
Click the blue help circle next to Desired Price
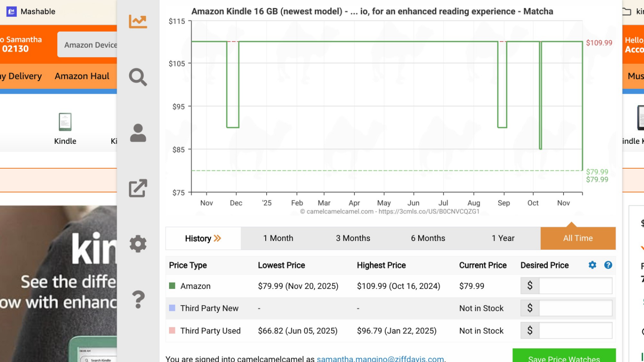coord(609,265)
